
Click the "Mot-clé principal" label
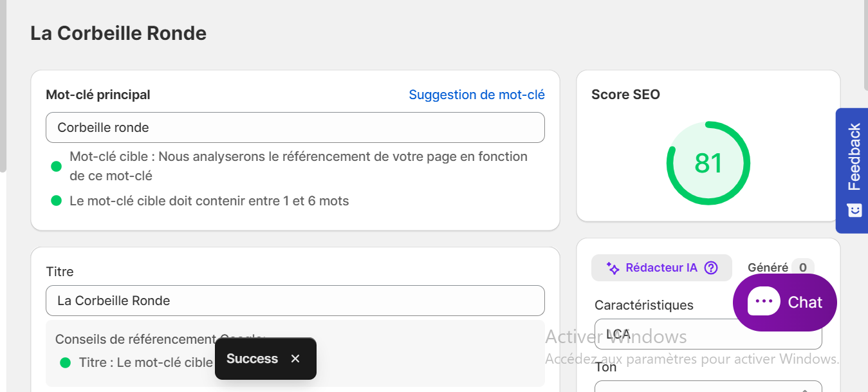click(x=98, y=95)
